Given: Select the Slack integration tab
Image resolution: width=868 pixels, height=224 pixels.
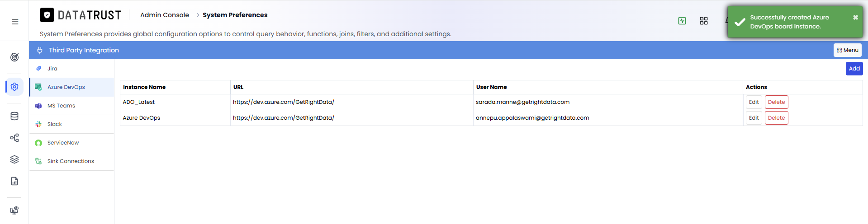Looking at the screenshot, I should point(71,124).
